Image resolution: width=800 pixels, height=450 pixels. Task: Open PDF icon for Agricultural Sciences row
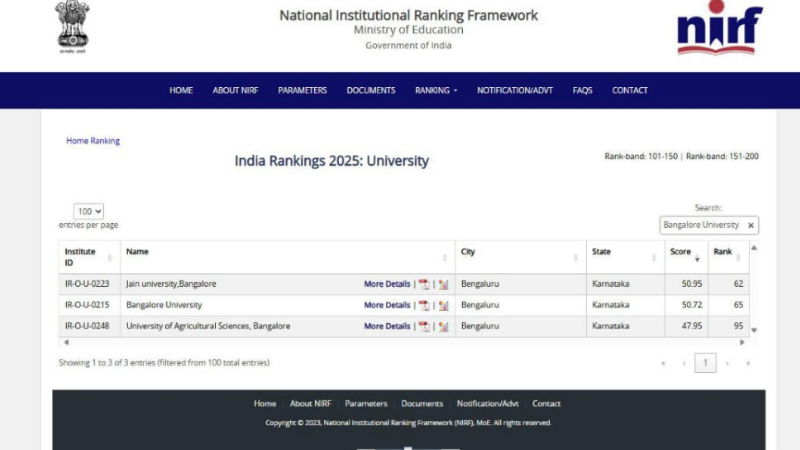[423, 326]
